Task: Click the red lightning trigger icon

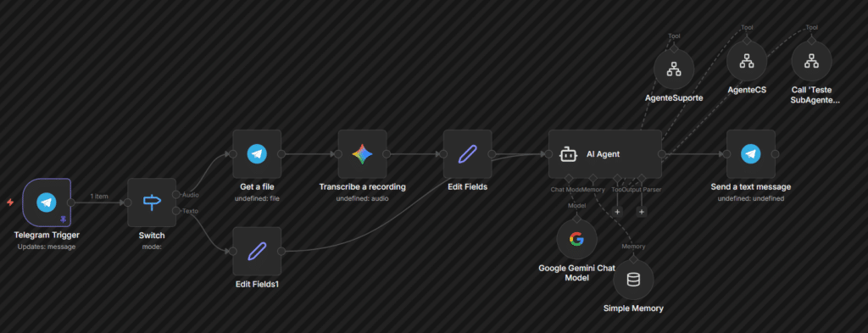Action: pos(10,203)
